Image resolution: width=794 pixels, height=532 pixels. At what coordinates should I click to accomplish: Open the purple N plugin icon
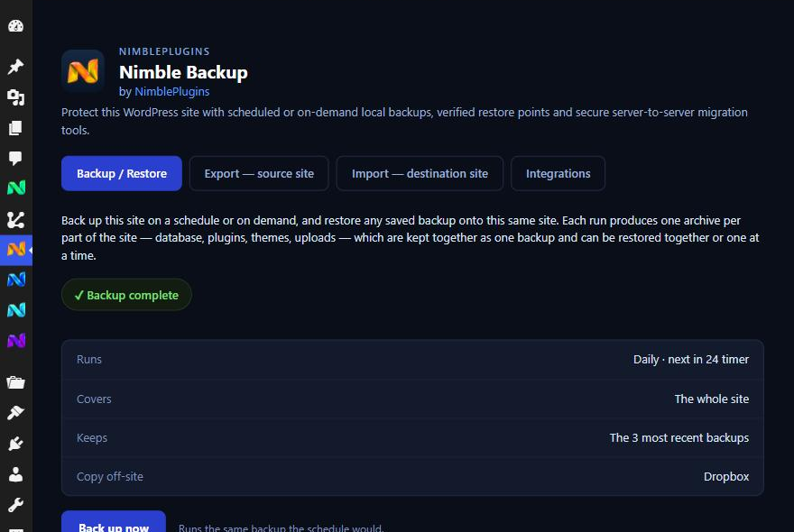tap(15, 341)
